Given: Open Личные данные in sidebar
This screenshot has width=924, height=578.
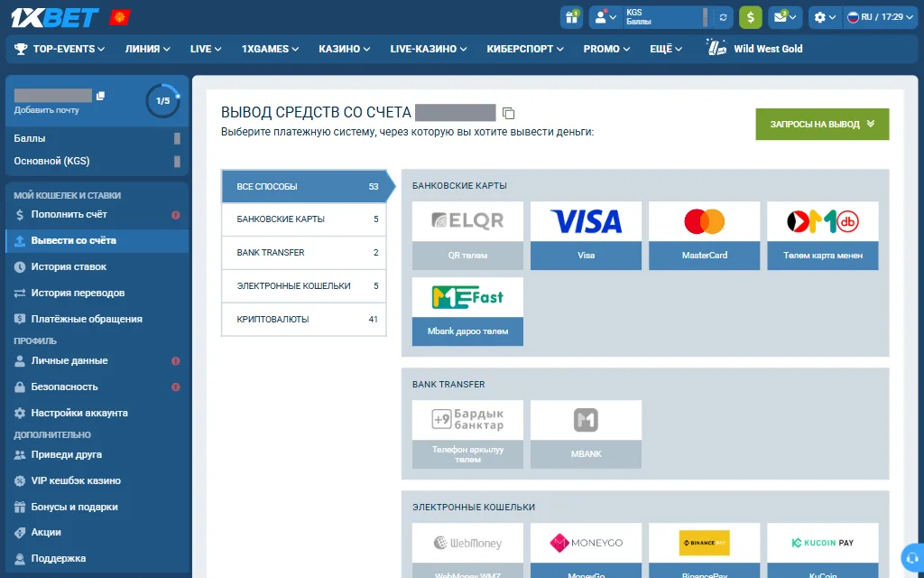Looking at the screenshot, I should pyautogui.click(x=97, y=360).
